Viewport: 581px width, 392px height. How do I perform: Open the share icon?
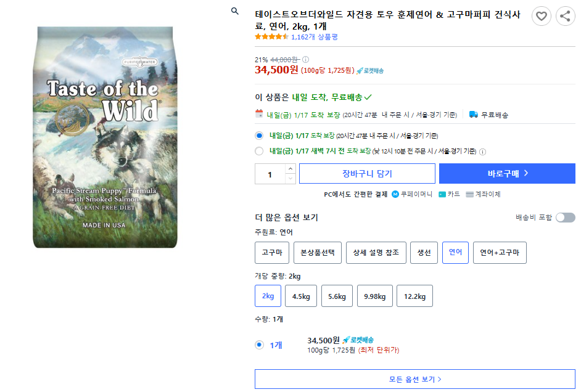[x=565, y=16]
